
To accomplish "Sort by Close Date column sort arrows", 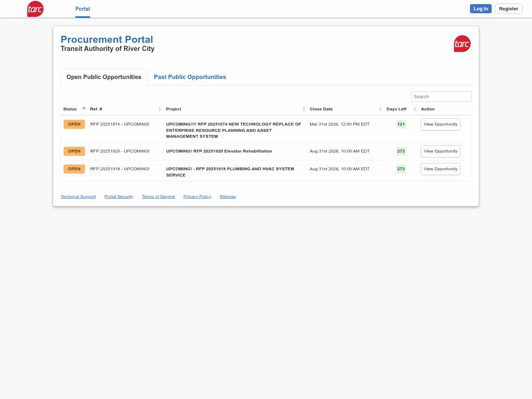I will (x=380, y=109).
